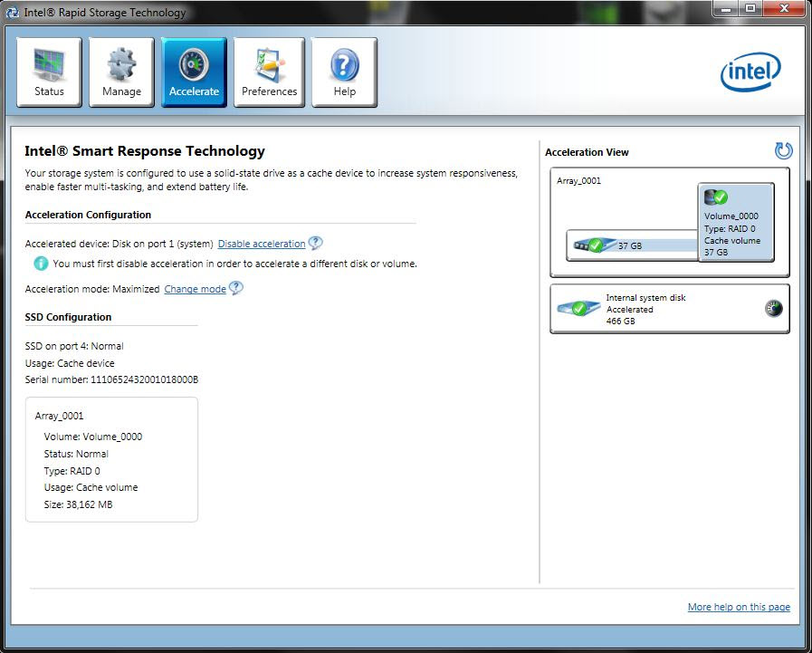Viewport: 812px width, 653px height.
Task: Click the Internal system disk icon
Action: point(579,308)
